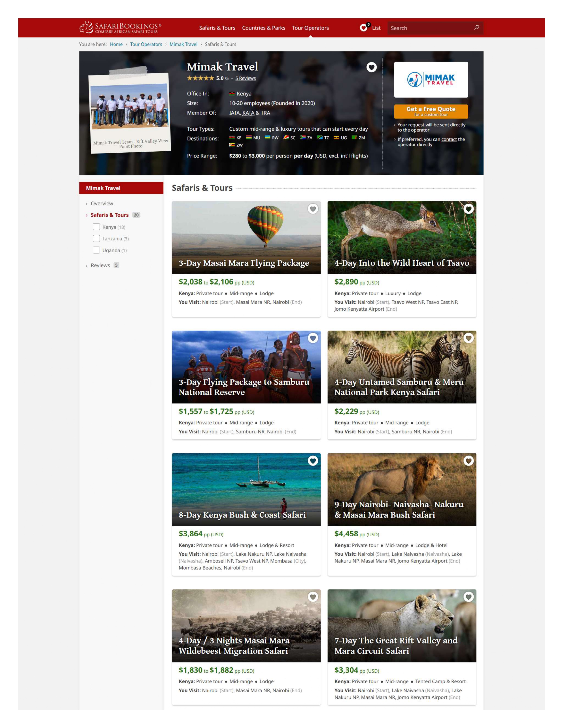This screenshot has width=563, height=728.
Task: Check the Kenya filter checkbox
Action: 96,227
